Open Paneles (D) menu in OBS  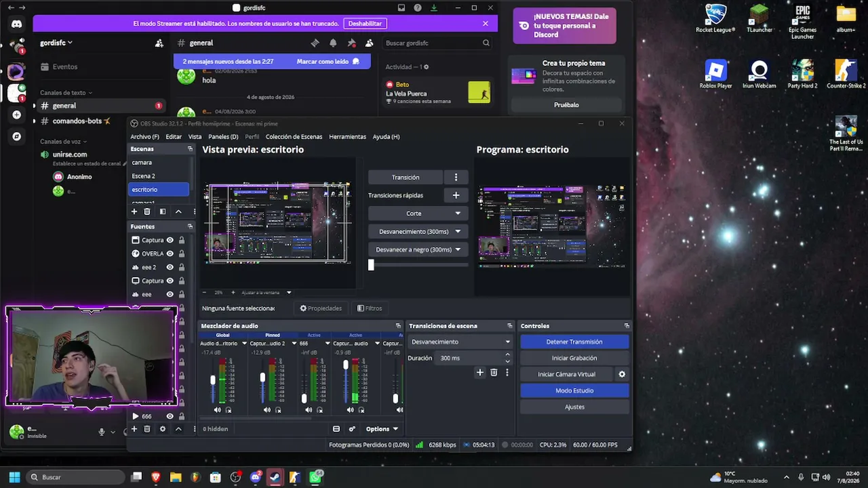coord(223,137)
